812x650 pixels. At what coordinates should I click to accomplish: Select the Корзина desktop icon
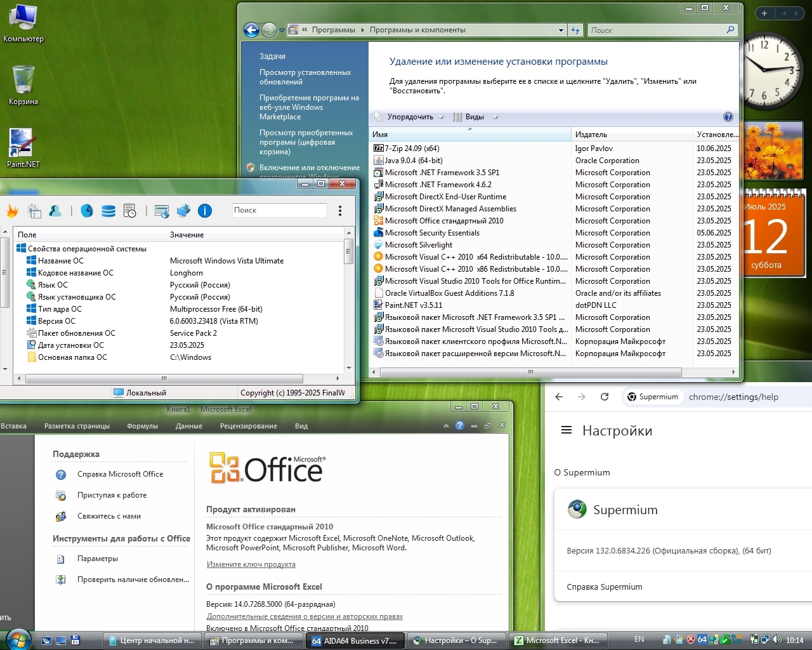tap(23, 85)
